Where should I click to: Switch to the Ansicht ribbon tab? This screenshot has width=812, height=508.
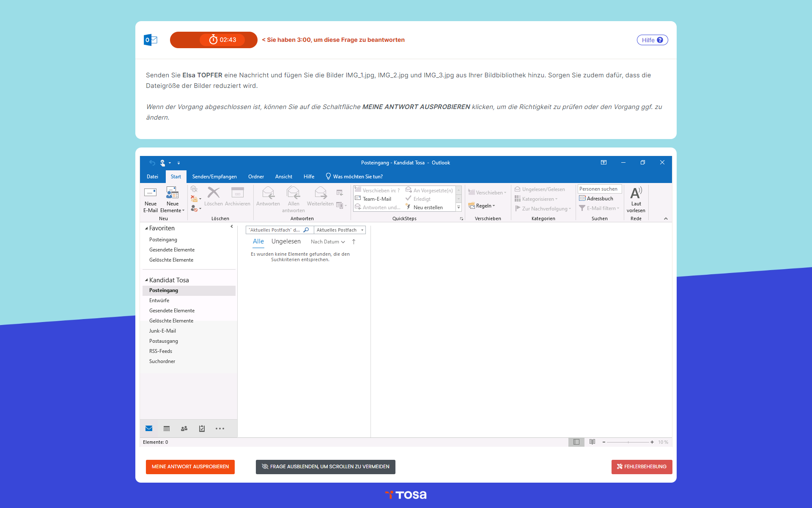[283, 177]
